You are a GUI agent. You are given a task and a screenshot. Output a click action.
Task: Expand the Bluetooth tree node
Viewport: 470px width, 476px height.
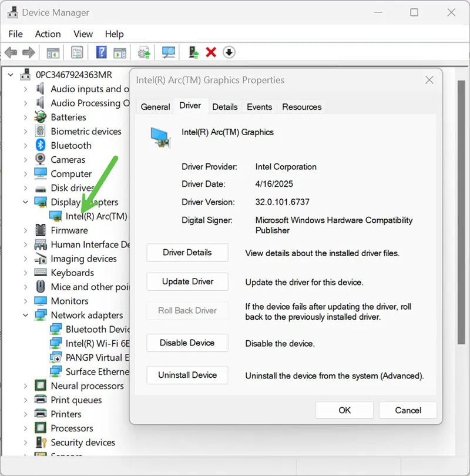point(25,145)
